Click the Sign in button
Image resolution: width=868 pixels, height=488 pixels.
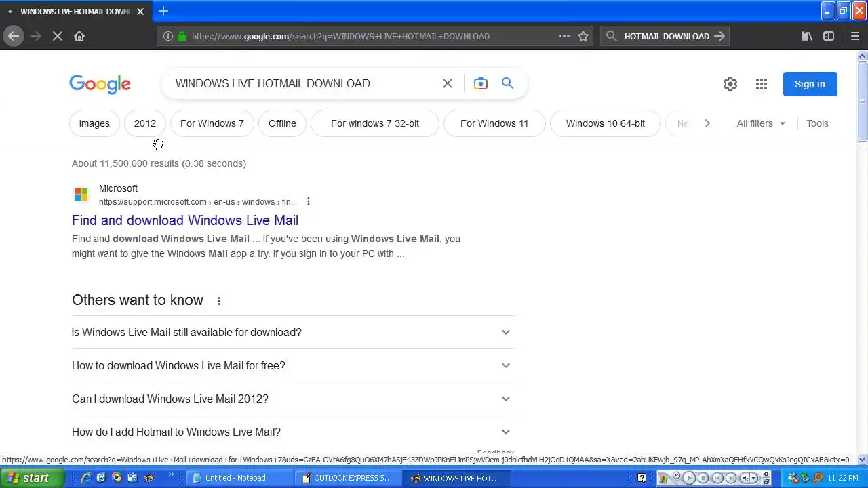click(810, 84)
